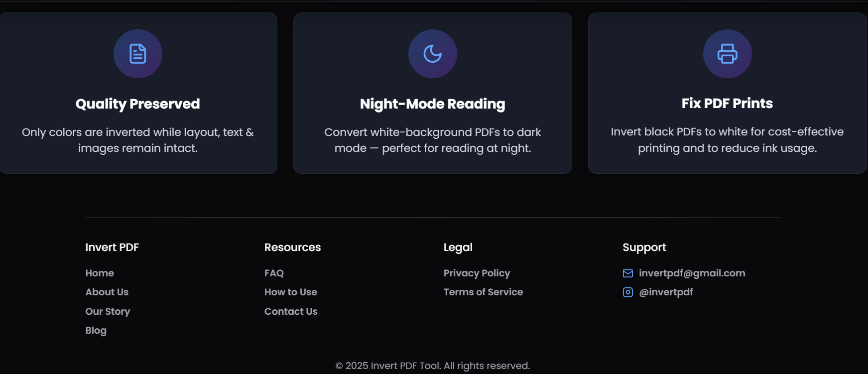868x374 pixels.
Task: Open the Home footer link
Action: [x=100, y=273]
